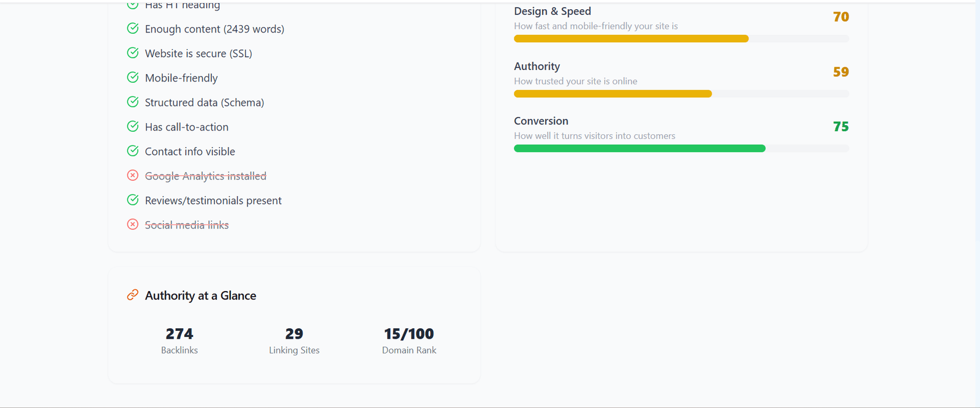Click the link icon beside Authority at a Glance
The image size is (980, 408).
[x=132, y=295]
